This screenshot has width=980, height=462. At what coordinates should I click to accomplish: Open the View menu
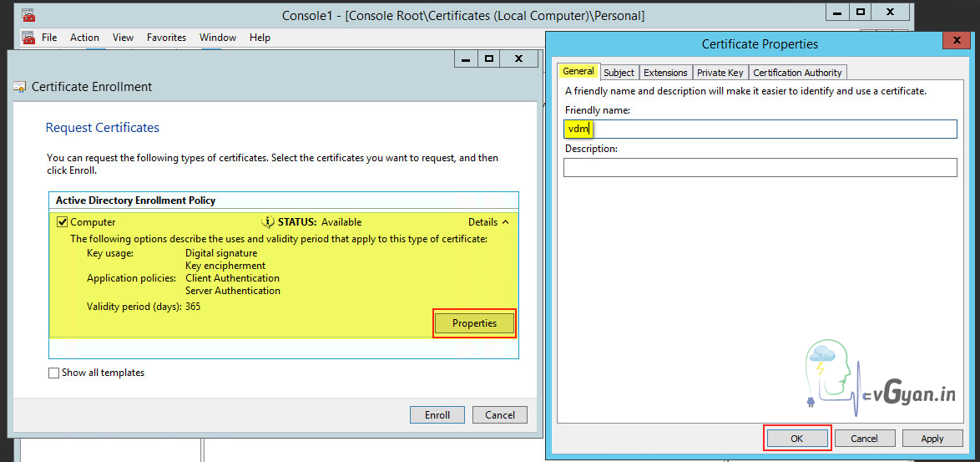pyautogui.click(x=123, y=38)
